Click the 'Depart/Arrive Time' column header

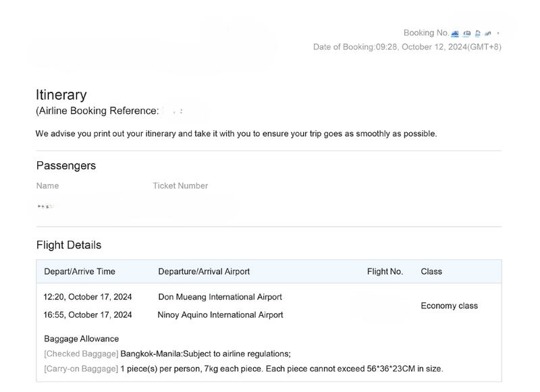coord(80,271)
